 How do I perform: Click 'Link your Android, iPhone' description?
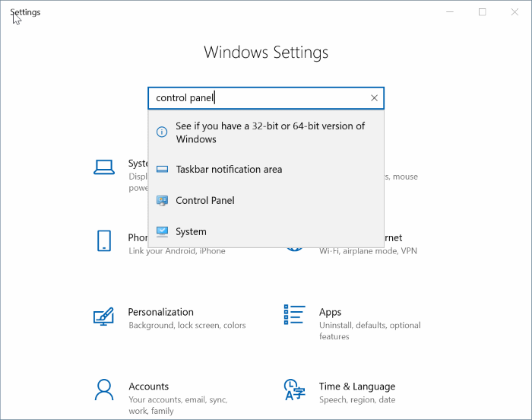point(177,251)
